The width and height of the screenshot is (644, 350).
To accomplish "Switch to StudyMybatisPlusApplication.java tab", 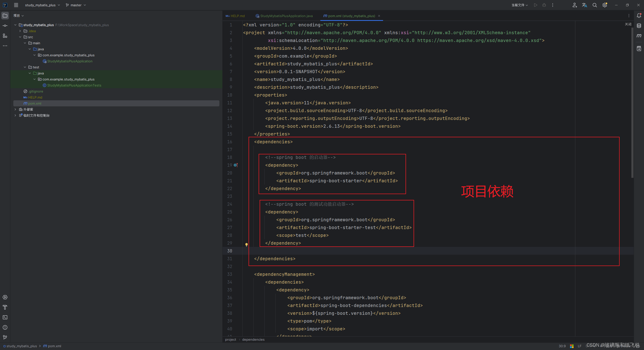I will [284, 16].
